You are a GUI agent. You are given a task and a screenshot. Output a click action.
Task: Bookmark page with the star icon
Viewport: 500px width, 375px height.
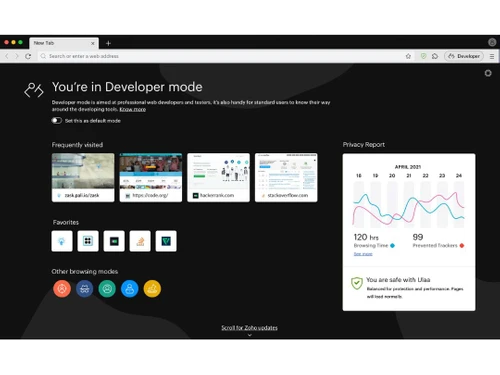coord(408,56)
